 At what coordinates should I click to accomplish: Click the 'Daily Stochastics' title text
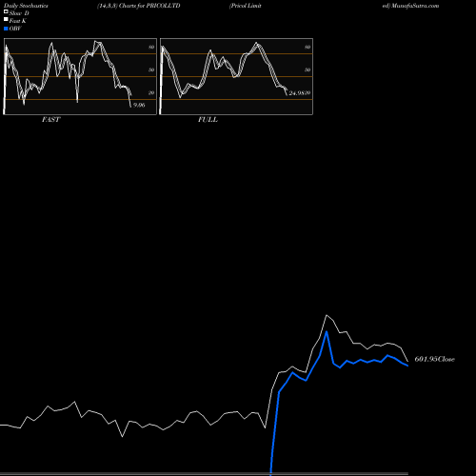click(26, 6)
